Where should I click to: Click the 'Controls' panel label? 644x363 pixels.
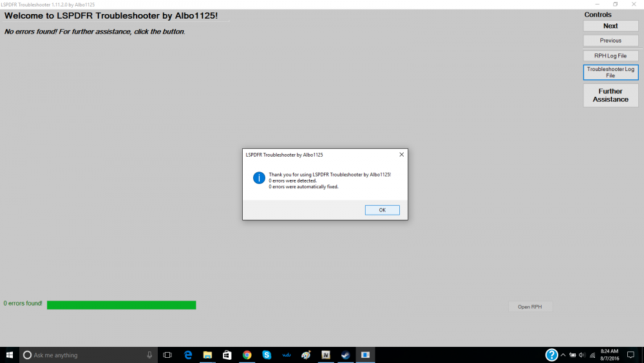coord(598,15)
